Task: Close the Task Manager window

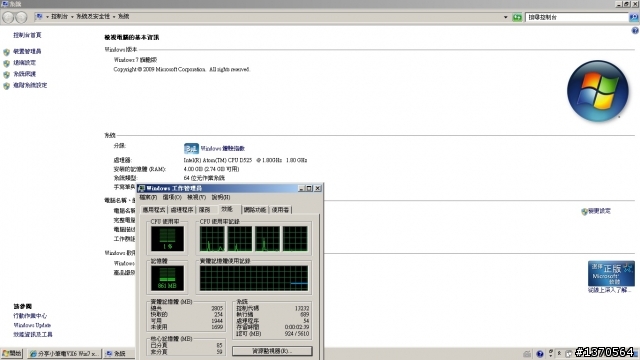Action: [318, 188]
